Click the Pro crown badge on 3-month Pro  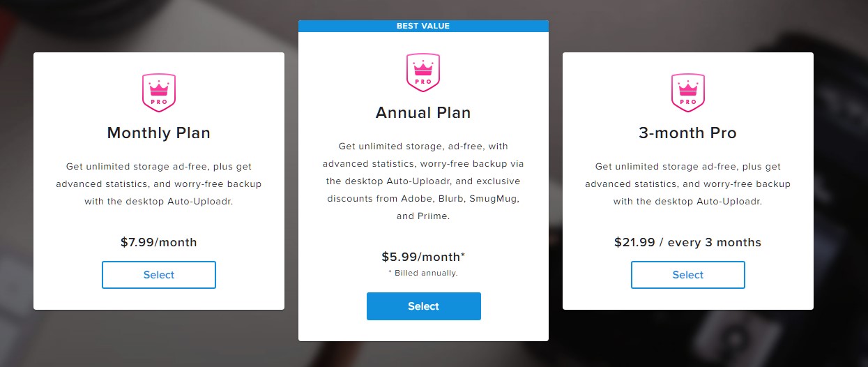click(688, 93)
